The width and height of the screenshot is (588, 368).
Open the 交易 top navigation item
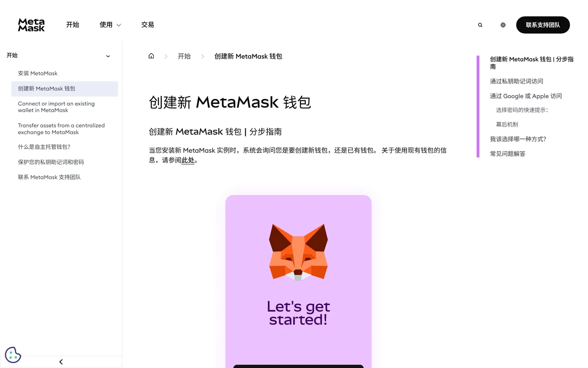[147, 25]
